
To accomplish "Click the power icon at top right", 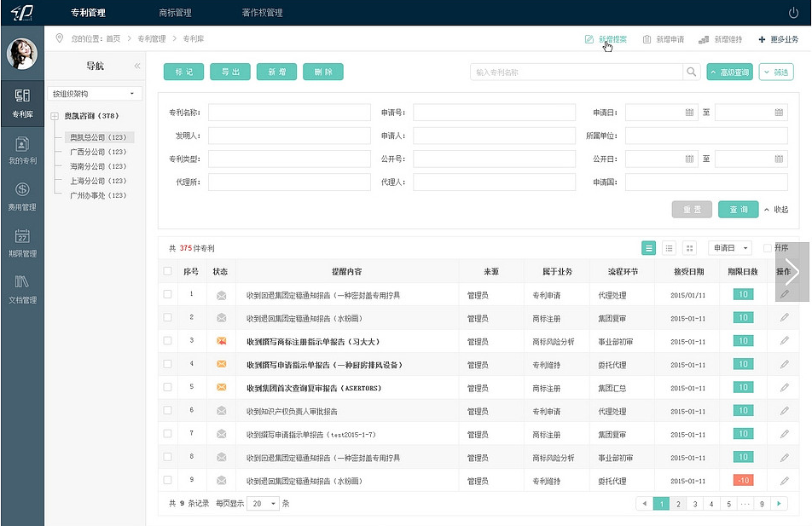I will pyautogui.click(x=793, y=13).
